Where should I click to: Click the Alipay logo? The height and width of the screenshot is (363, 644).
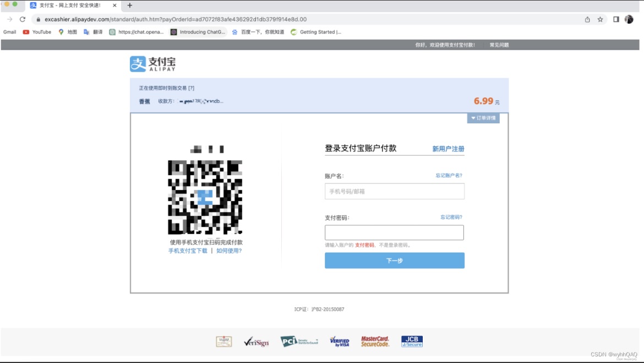click(x=153, y=64)
